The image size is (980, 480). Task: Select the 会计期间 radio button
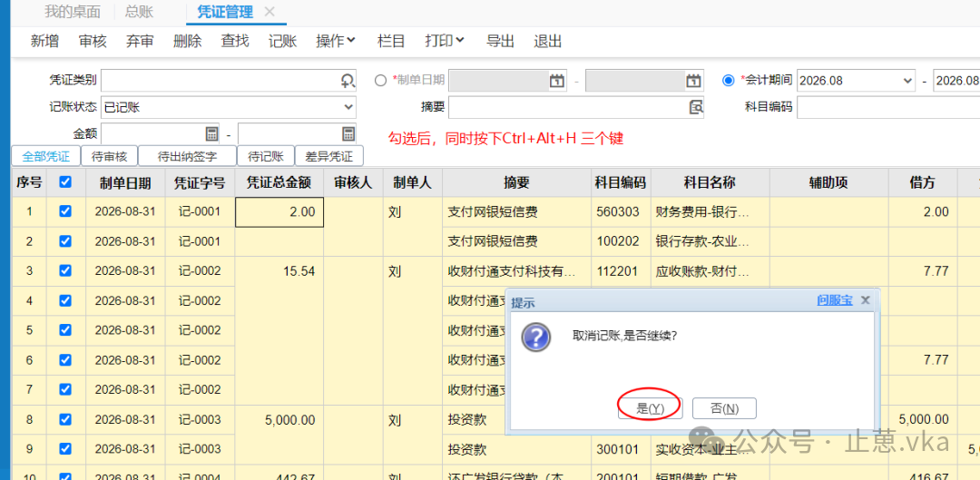728,81
